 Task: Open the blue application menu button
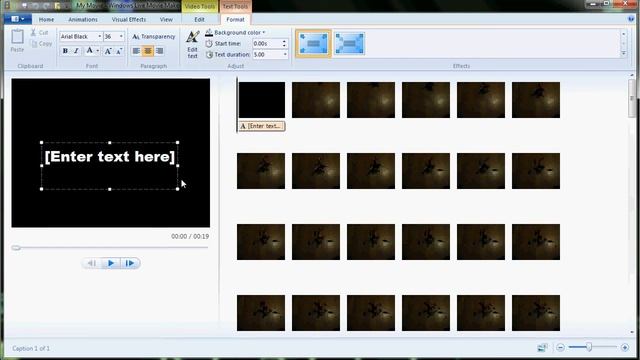18,19
